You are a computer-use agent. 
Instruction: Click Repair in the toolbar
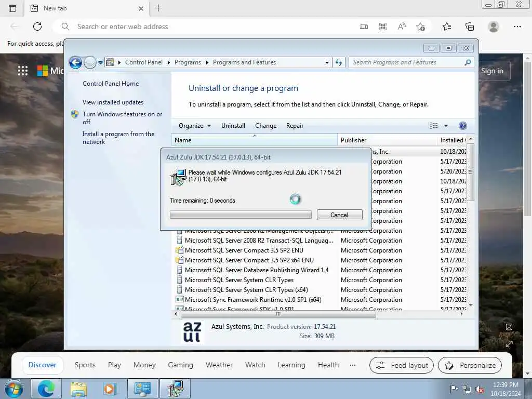295,126
